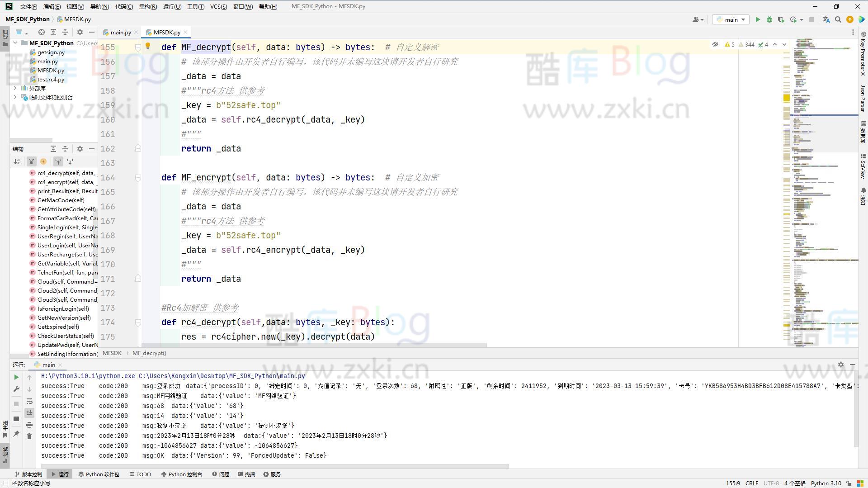868x488 pixels.
Task: Open the 运行(U) menu
Action: point(172,6)
